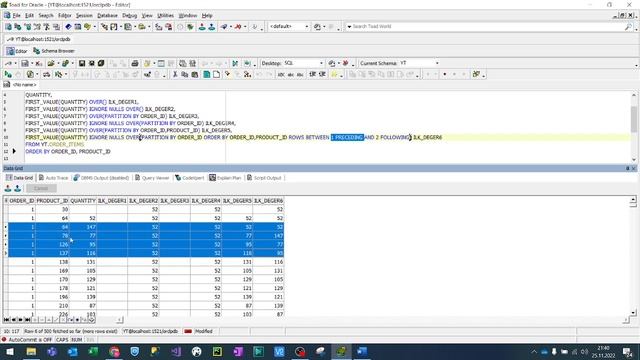Click the Cancel button above data grid

click(41, 188)
